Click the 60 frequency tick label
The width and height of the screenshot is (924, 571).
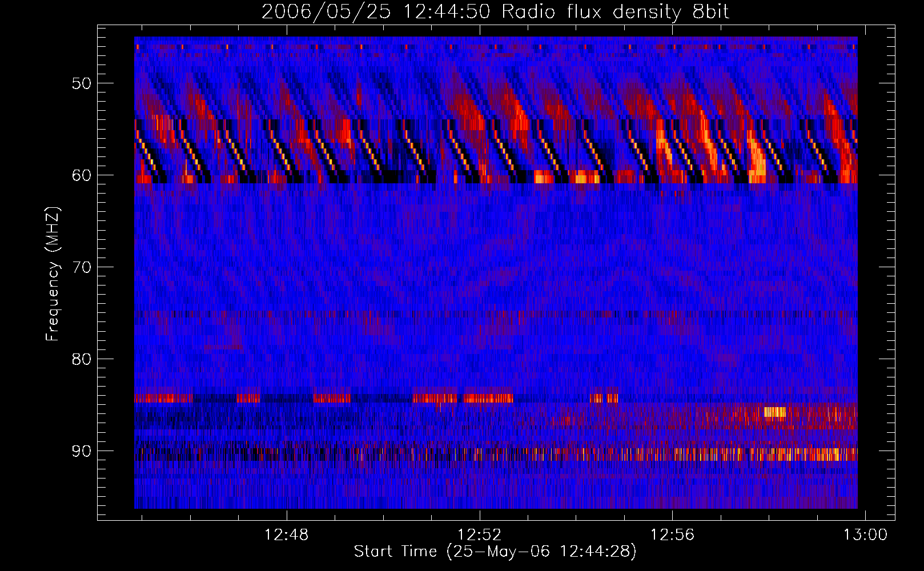82,175
